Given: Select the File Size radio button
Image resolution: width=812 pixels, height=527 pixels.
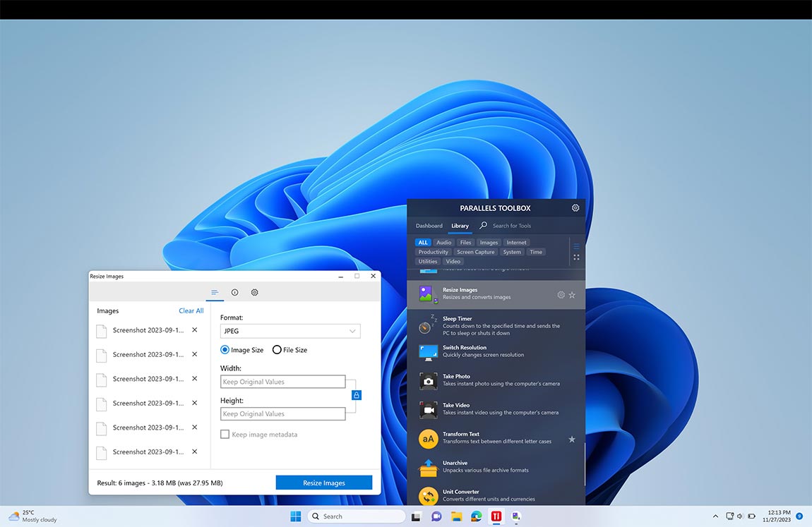Looking at the screenshot, I should pyautogui.click(x=276, y=349).
